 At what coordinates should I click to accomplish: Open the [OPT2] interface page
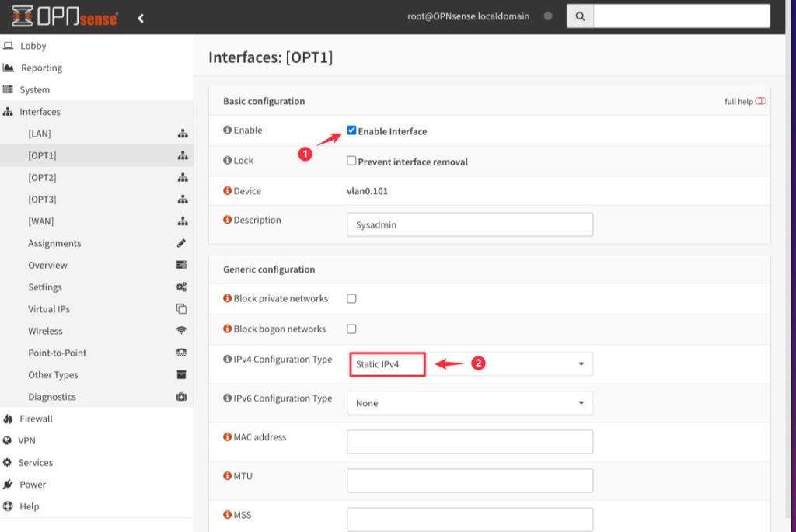(42, 178)
